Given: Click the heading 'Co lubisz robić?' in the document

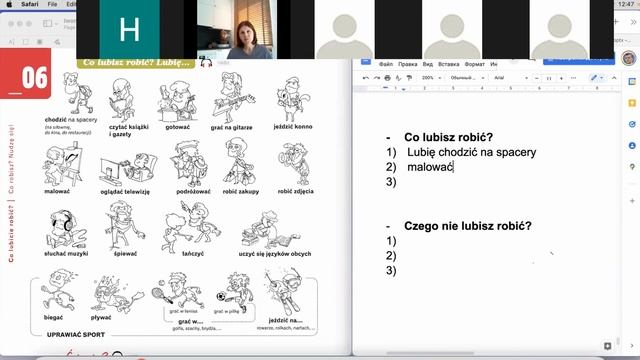Looking at the screenshot, I should (448, 137).
